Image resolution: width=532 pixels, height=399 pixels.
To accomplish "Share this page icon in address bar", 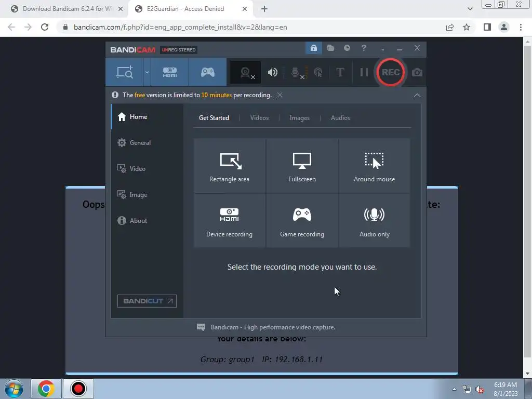I will click(450, 27).
